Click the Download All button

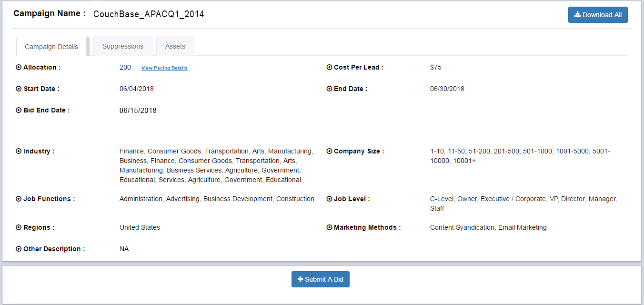tap(598, 15)
